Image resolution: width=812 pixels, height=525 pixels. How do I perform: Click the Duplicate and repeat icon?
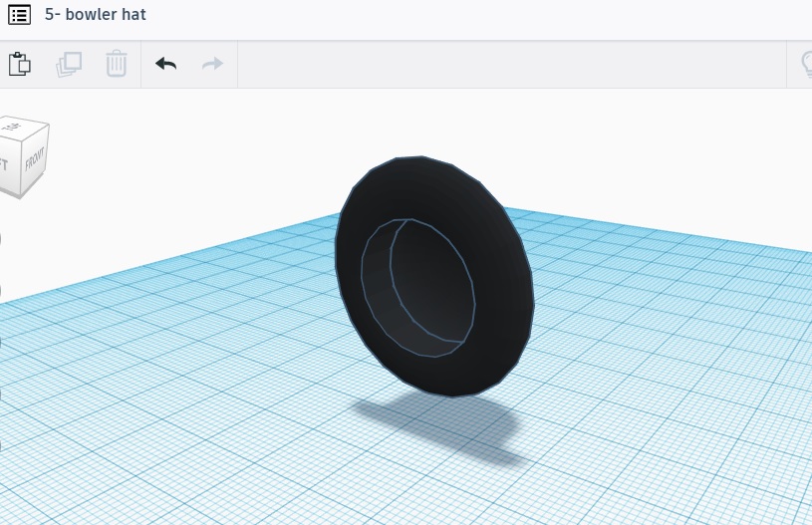click(x=69, y=64)
